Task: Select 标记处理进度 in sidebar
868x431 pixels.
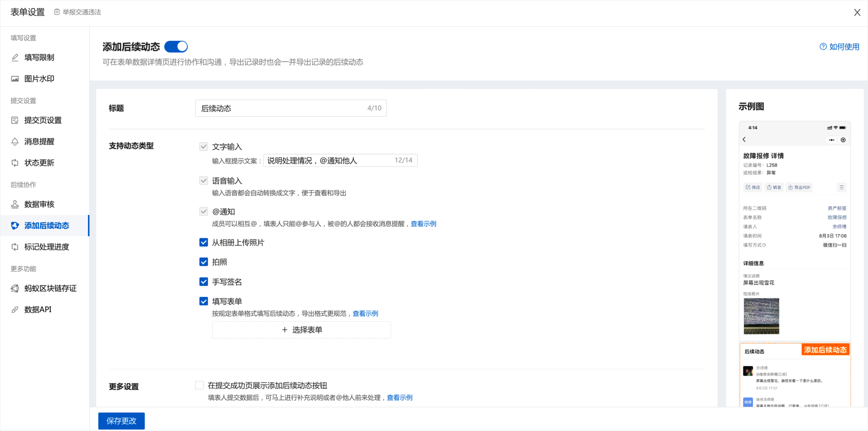Action: (45, 247)
